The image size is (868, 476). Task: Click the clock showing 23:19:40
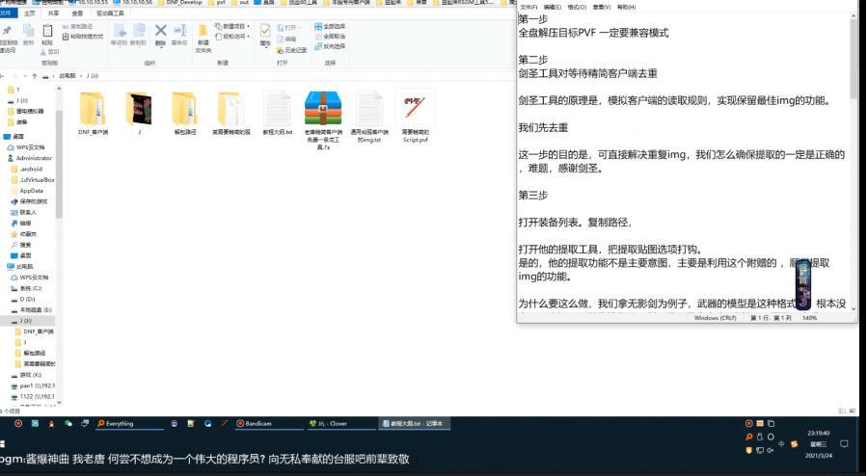point(818,434)
